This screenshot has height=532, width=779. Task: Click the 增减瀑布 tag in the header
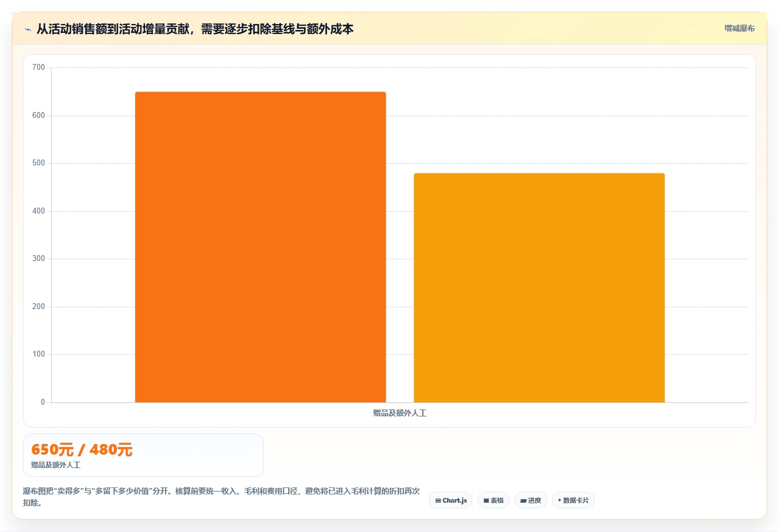point(739,28)
